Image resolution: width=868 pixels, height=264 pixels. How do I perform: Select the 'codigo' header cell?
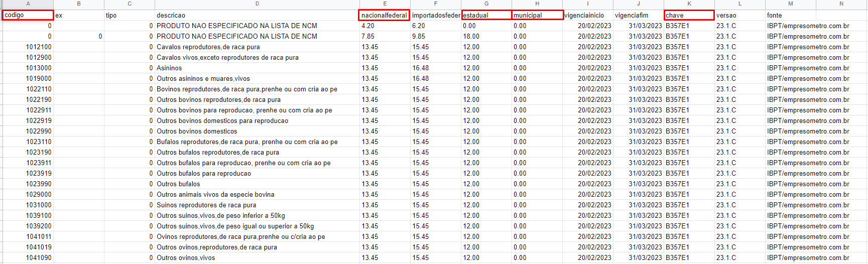28,15
